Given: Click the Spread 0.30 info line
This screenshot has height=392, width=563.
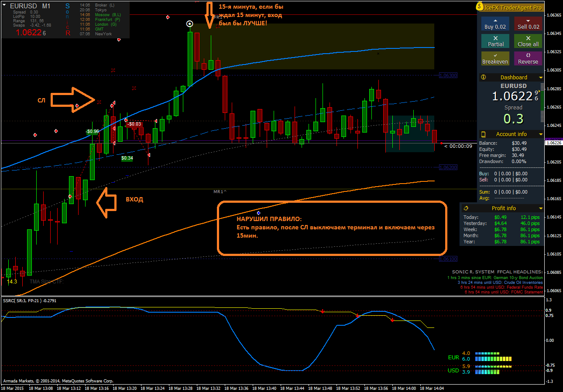Looking at the screenshot, I should 25,12.
